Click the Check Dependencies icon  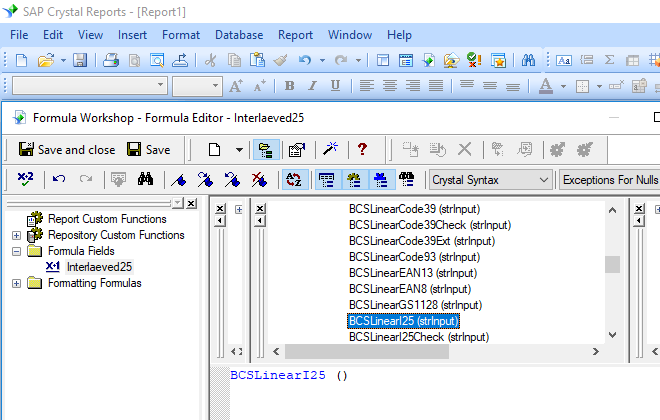(474, 61)
